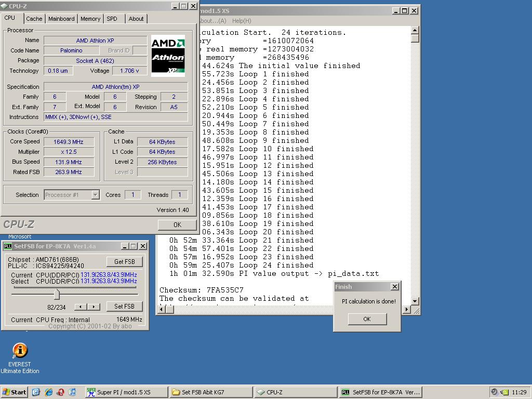The width and height of the screenshot is (532, 399).
Task: Click Super PI horizontal scrollbar right arrow
Action: (x=406, y=309)
